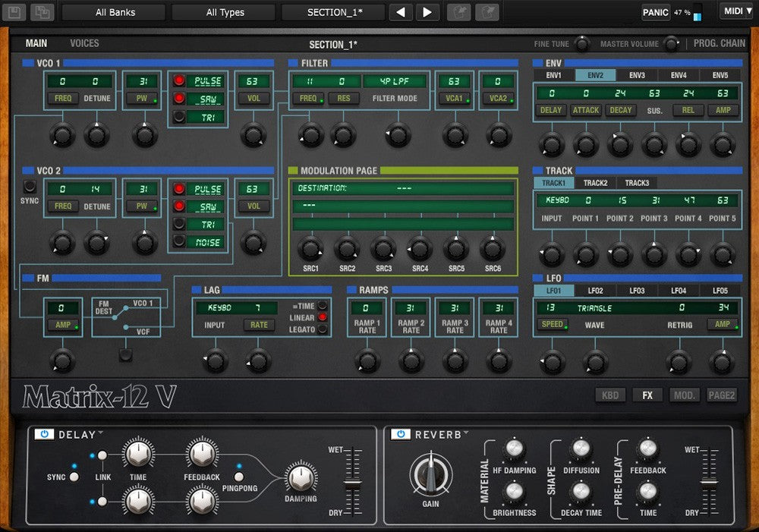
Task: Open the modulation DESTINATION selector
Action: click(403, 187)
